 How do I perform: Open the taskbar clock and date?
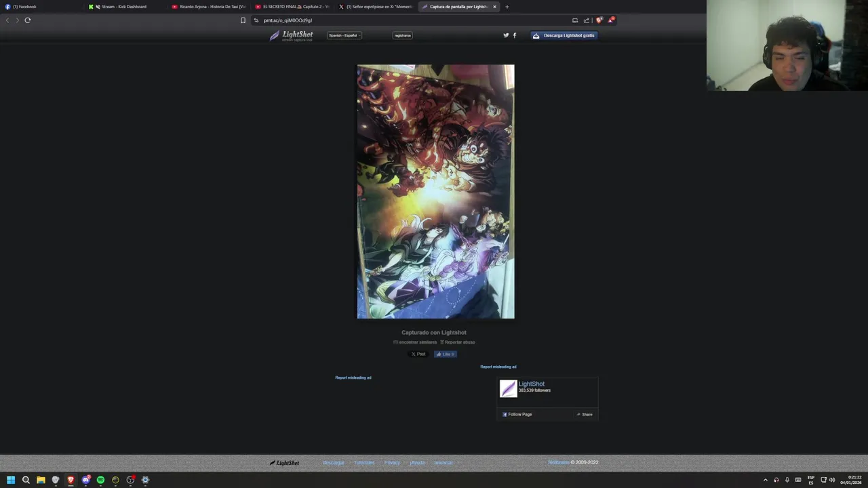(x=851, y=480)
